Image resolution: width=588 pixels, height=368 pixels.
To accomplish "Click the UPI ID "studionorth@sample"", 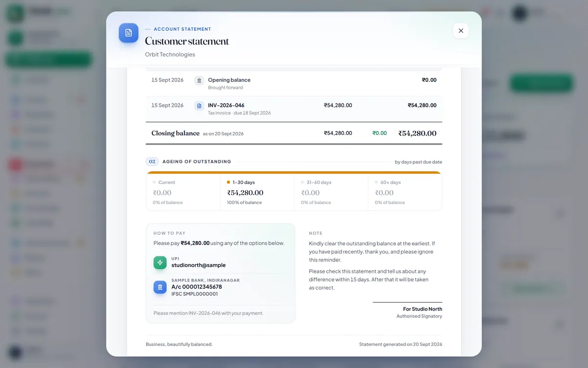I will [x=198, y=265].
